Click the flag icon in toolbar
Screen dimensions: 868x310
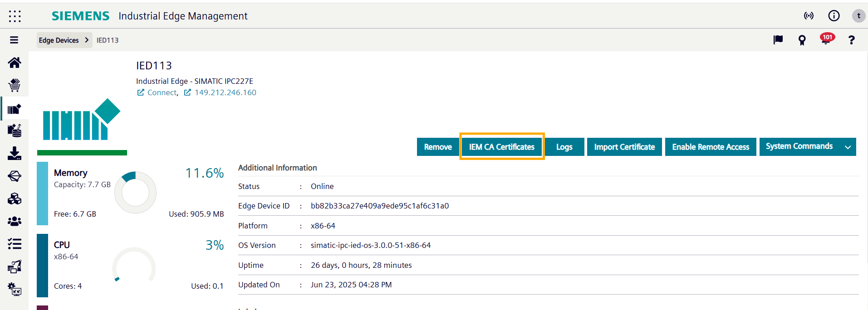coord(778,40)
